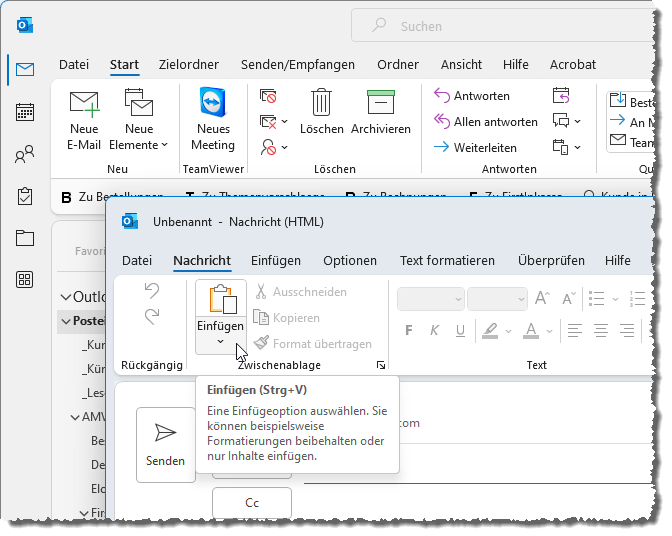Open font color dropdown arrow
The width and height of the screenshot is (672, 536).
(549, 331)
